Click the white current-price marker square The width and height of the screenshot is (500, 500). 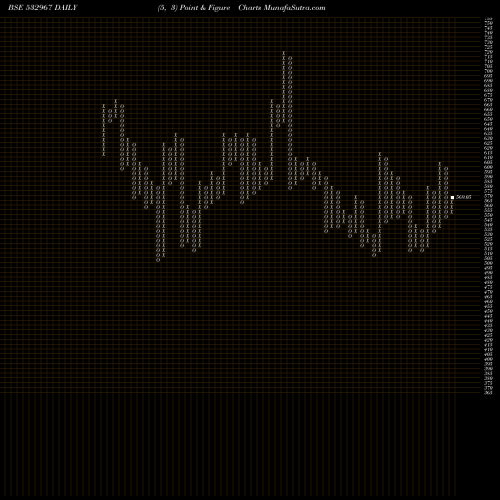[452, 197]
